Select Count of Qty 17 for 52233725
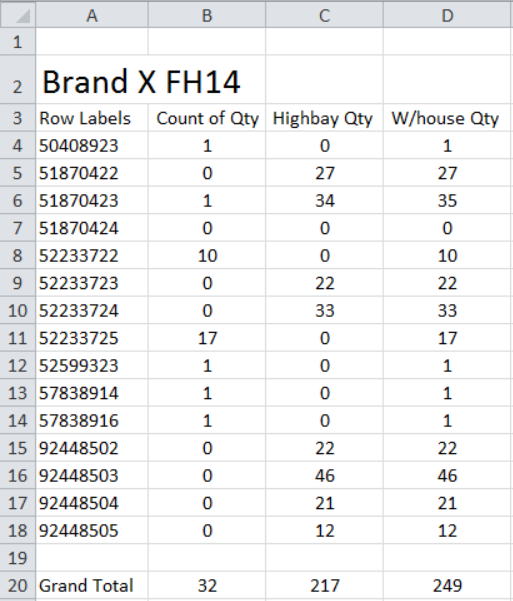This screenshot has height=601, width=513. click(x=207, y=338)
